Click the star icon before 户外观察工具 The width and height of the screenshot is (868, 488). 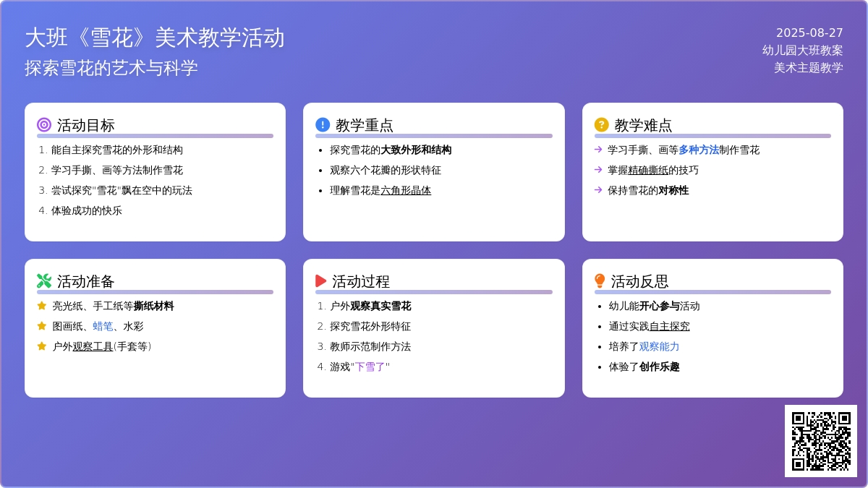(x=42, y=346)
